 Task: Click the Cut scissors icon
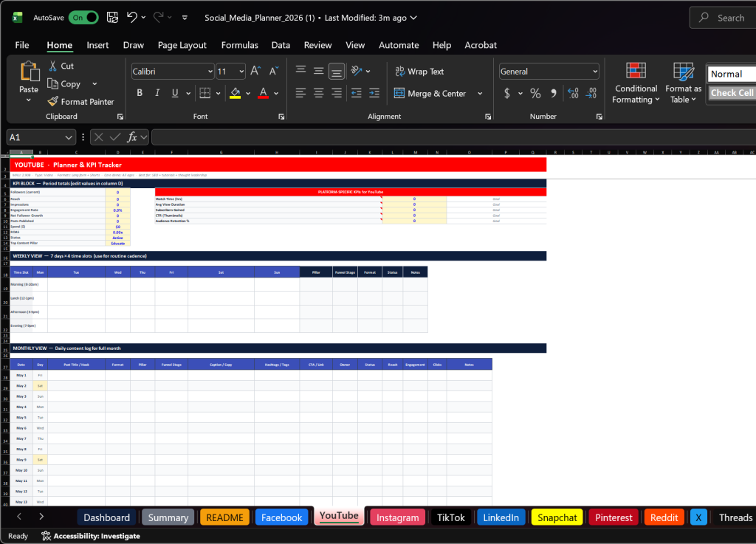click(x=53, y=66)
